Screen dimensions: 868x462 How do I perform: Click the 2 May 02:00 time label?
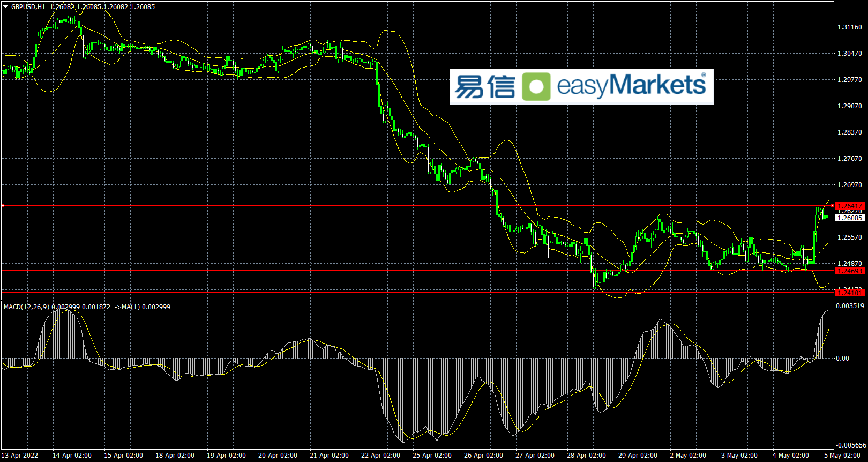click(687, 456)
